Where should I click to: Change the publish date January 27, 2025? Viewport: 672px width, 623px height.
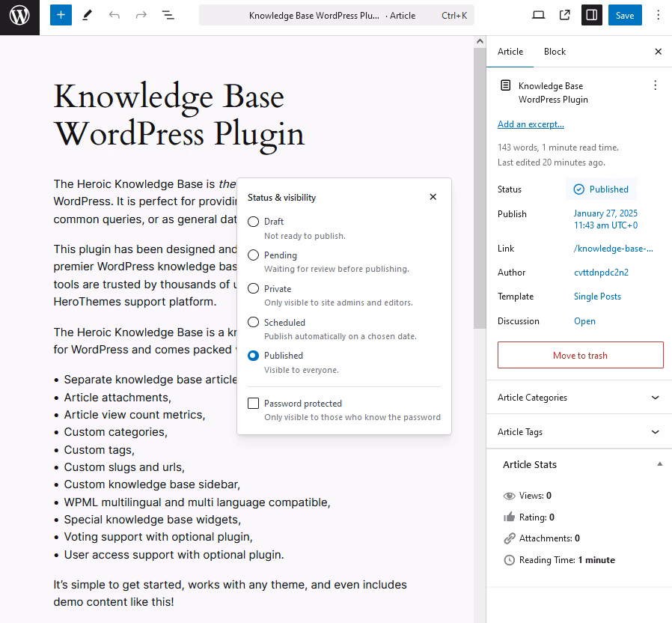click(605, 219)
